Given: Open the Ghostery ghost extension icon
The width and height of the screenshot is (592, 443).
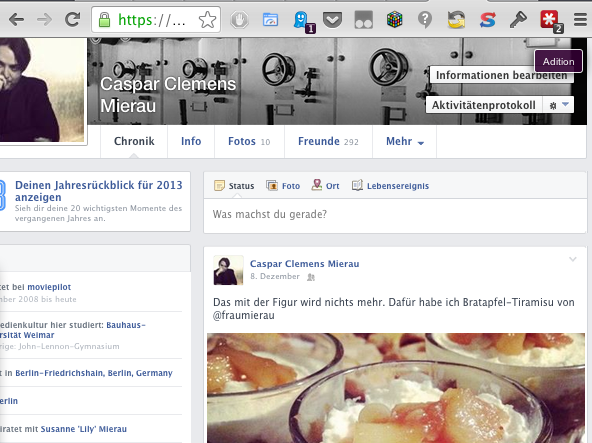Looking at the screenshot, I should pos(302,20).
